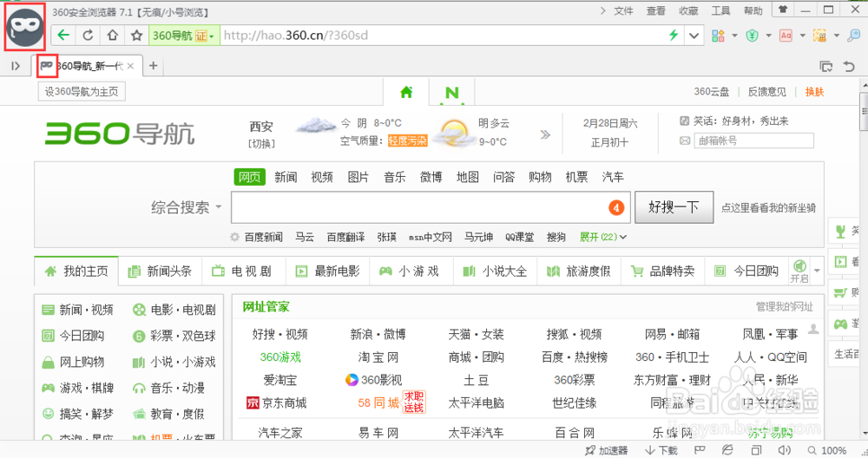
Task: Click the gear icon before 百度新闻
Action: [x=234, y=238]
